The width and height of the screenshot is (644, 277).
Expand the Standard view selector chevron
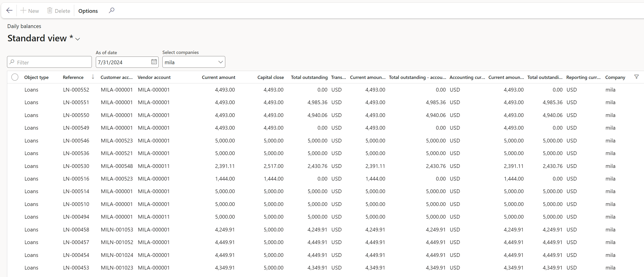click(x=78, y=39)
